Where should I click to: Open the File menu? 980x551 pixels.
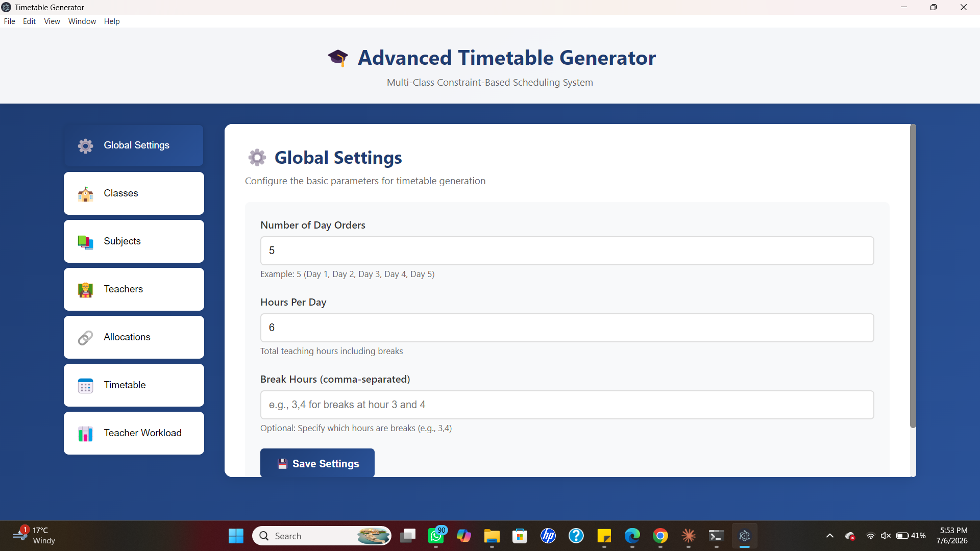click(10, 21)
